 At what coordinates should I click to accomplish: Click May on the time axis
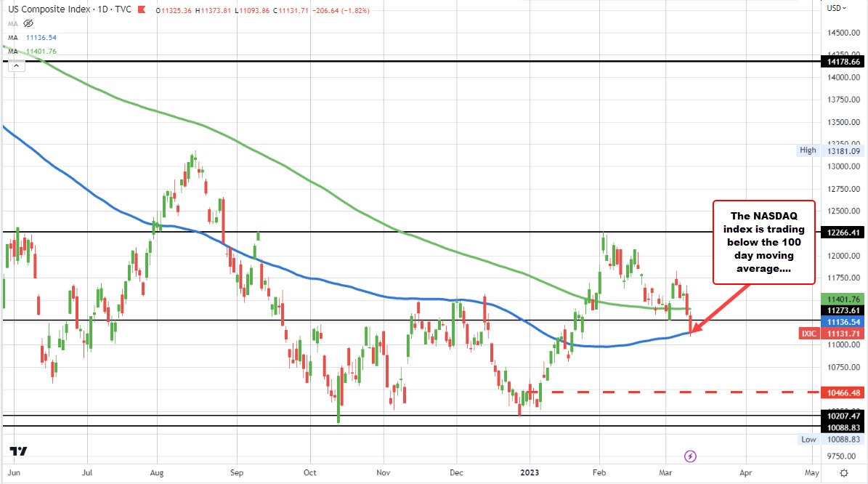(812, 472)
